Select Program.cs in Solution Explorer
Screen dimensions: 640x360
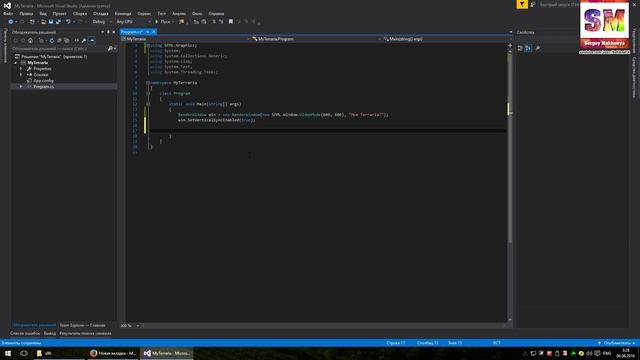[x=43, y=87]
